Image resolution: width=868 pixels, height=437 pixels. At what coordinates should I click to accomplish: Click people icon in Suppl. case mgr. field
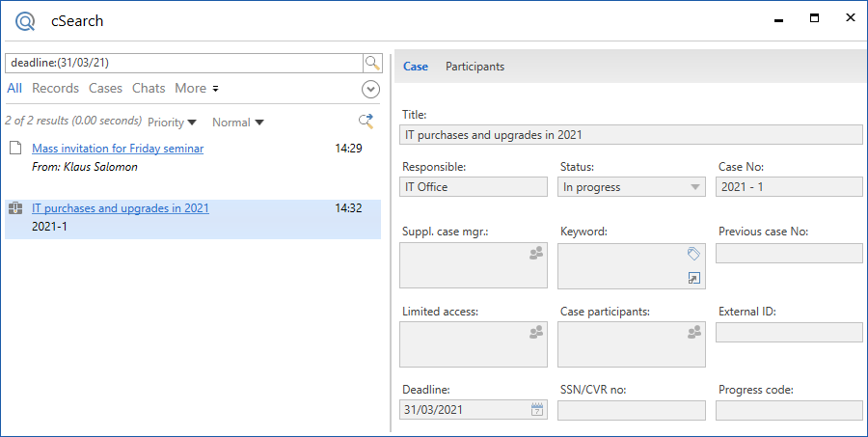click(537, 253)
